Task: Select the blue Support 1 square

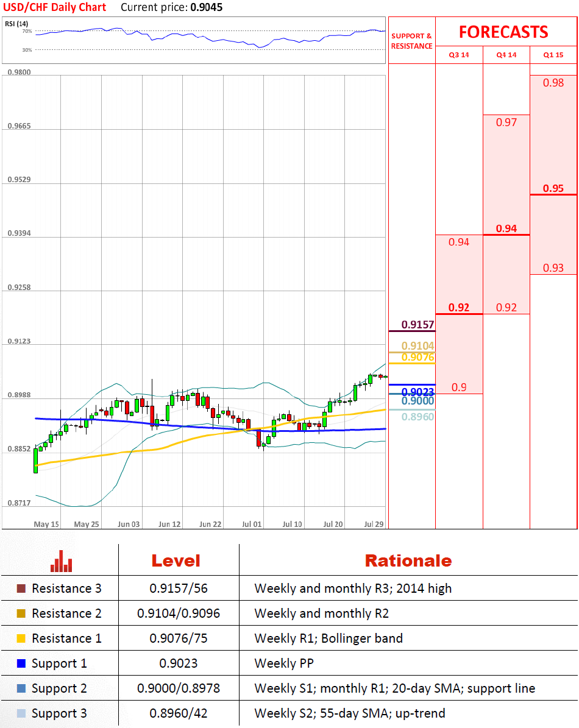Action: tap(21, 663)
